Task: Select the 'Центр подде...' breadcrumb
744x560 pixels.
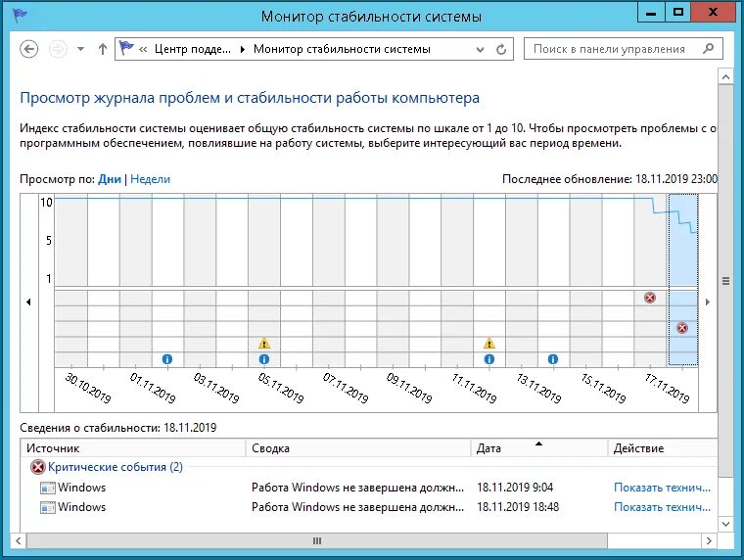Action: tap(193, 49)
